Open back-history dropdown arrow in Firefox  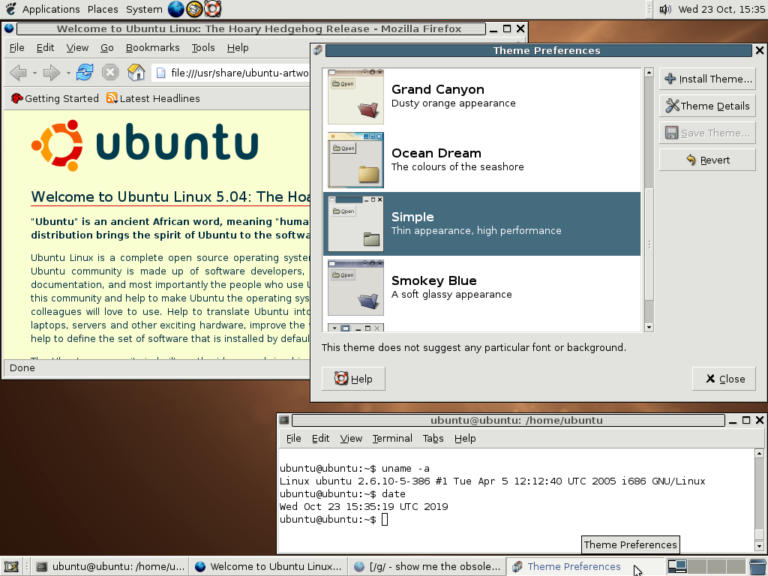(x=35, y=73)
